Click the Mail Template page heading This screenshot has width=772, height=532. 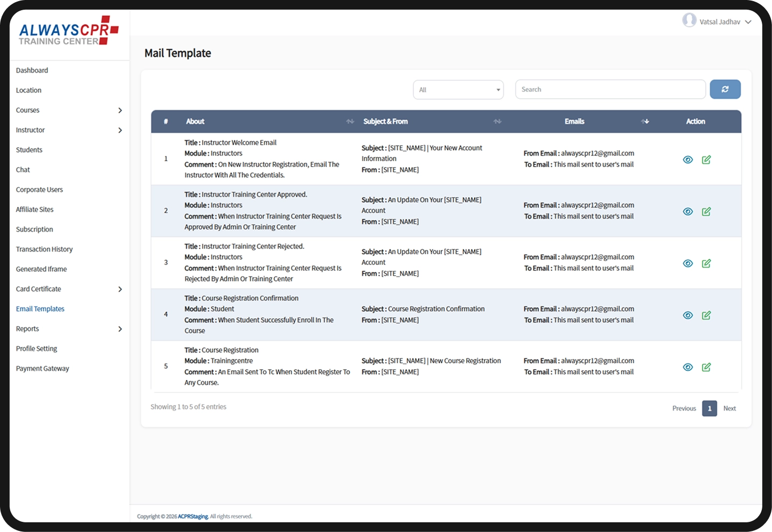(177, 53)
